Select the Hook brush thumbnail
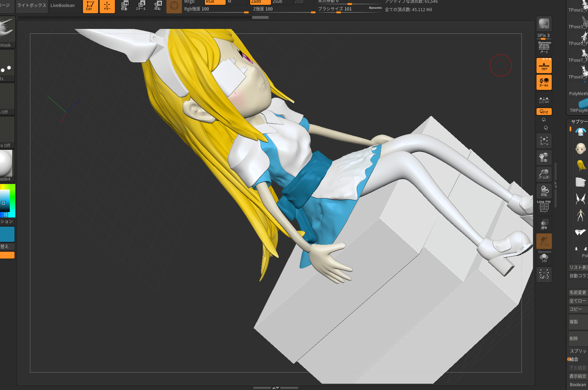Viewport: 588px width, 390px height. [x=7, y=31]
